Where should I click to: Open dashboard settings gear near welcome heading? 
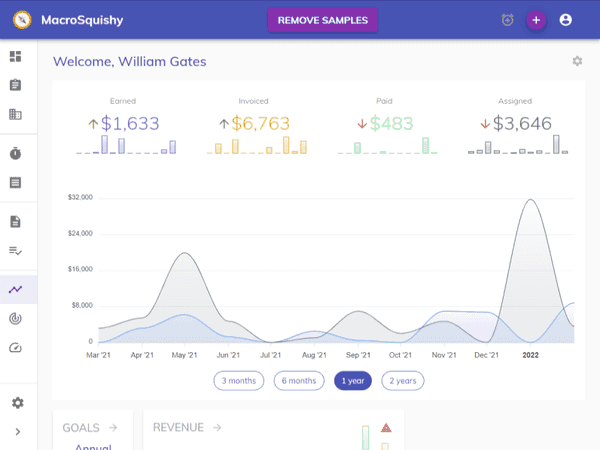[x=577, y=61]
